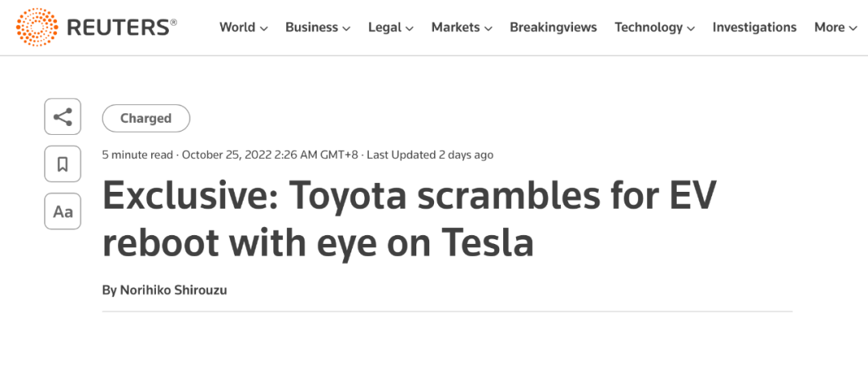Viewport: 868px width, 366px height.
Task: Expand the World dropdown chevron
Action: click(263, 28)
